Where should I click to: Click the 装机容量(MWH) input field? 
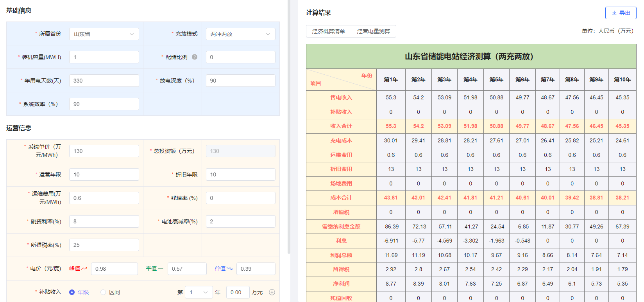[104, 57]
